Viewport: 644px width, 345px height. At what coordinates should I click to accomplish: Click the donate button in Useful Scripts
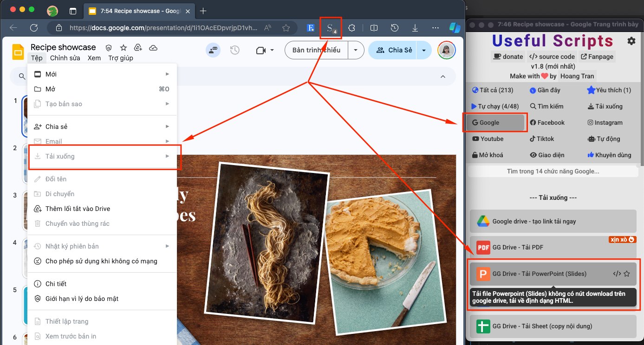pos(508,57)
